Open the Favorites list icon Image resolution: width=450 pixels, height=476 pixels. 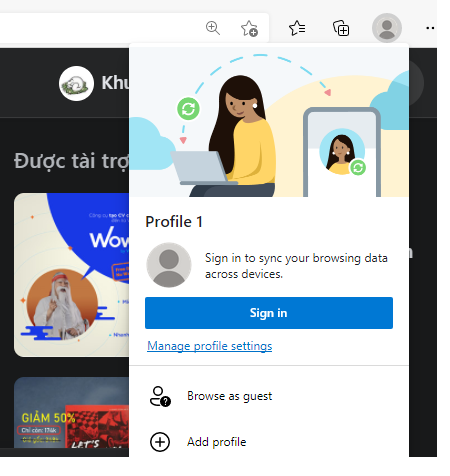pyautogui.click(x=297, y=28)
